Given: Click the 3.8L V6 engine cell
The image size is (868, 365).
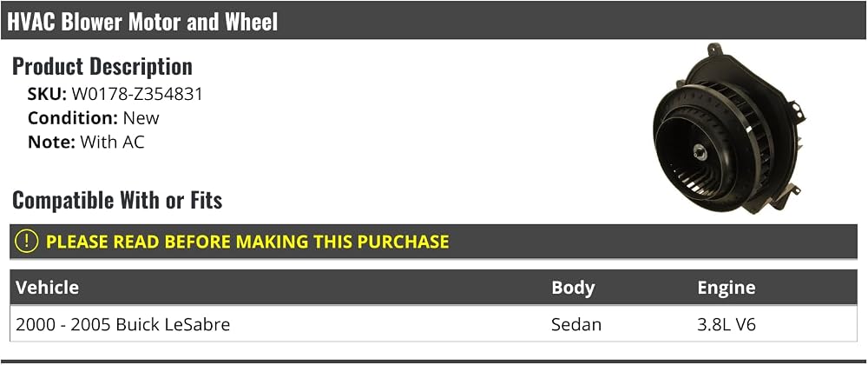Looking at the screenshot, I should coord(727,324).
